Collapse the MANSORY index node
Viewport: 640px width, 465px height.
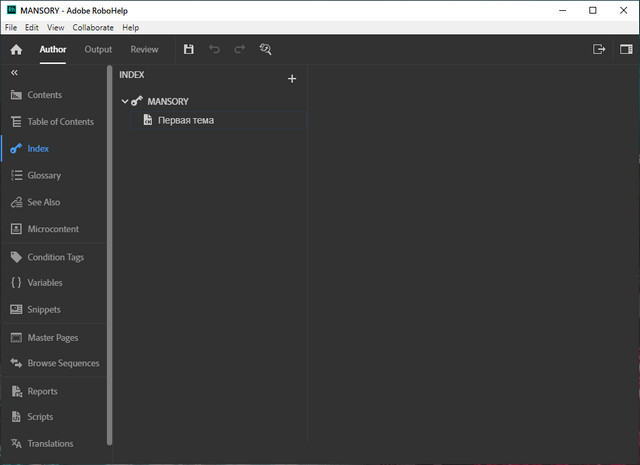click(125, 101)
